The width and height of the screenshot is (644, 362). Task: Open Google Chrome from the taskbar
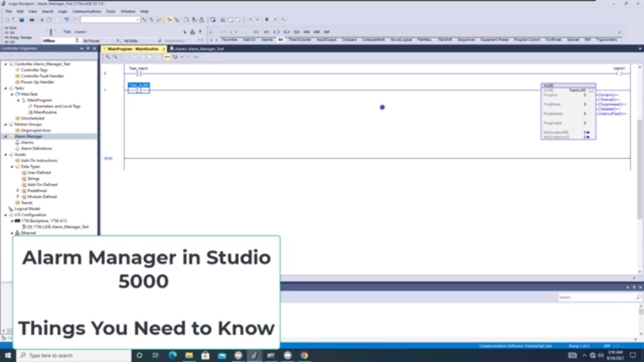click(x=304, y=355)
